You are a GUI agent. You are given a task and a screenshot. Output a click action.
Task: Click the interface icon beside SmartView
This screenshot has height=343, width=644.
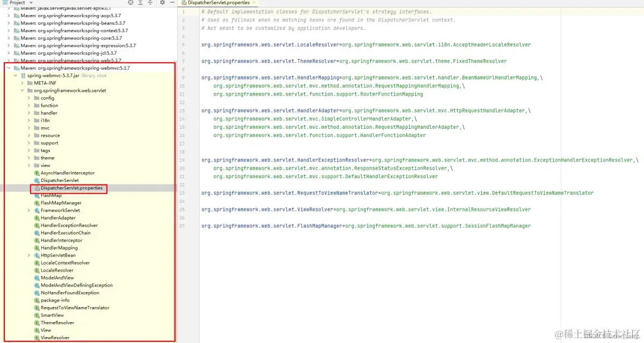36,316
